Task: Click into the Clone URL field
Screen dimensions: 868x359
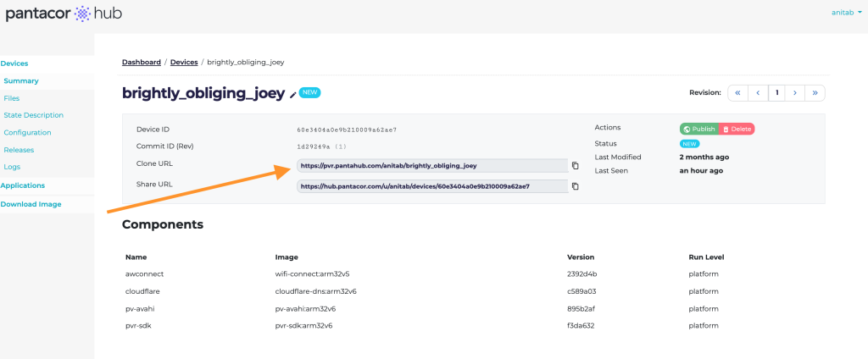Action: (x=432, y=165)
